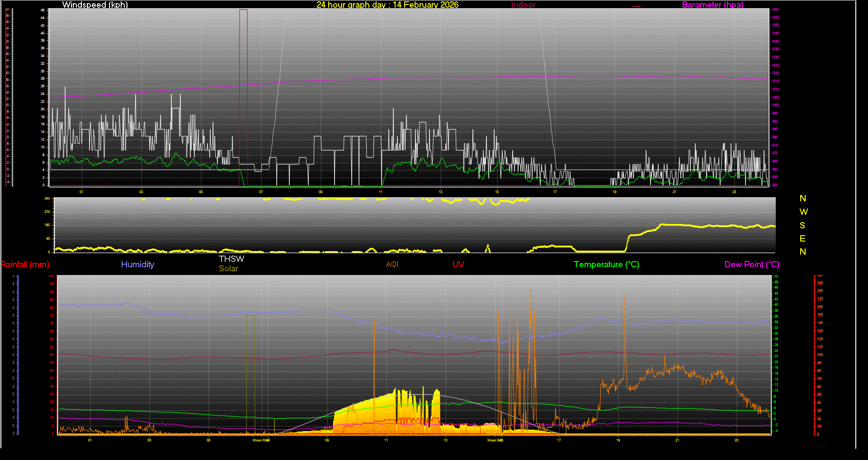Click the Solar legend label
Screen dimensions: 868x460
click(x=228, y=269)
